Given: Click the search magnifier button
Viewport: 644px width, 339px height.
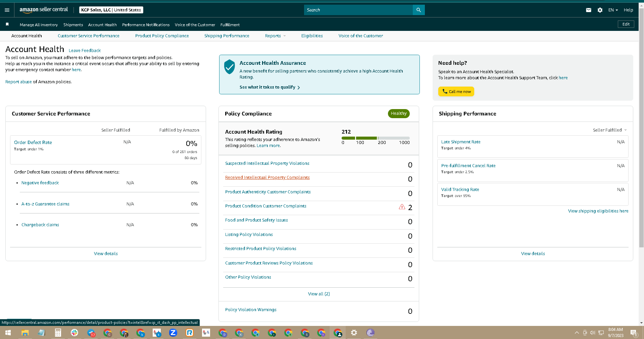Looking at the screenshot, I should click(x=418, y=10).
